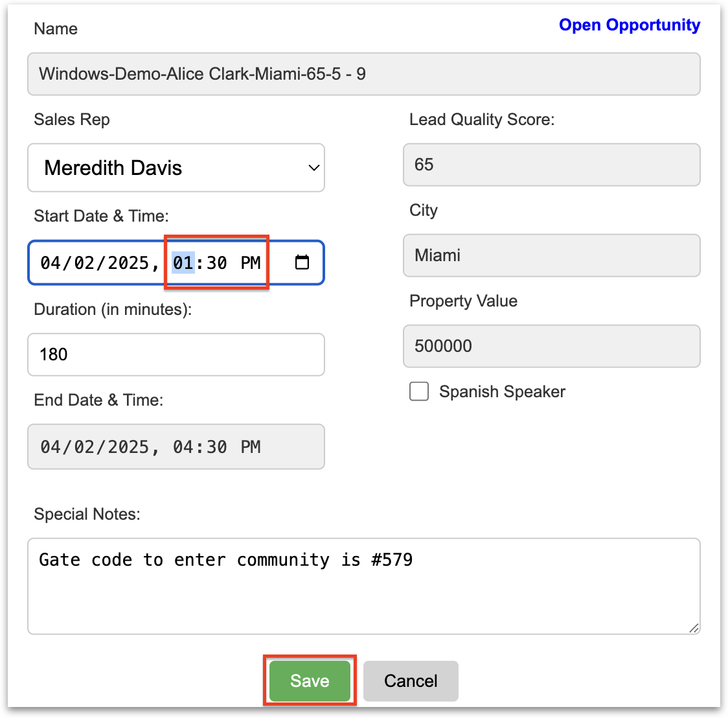Select the month segment in start date
The width and height of the screenshot is (728, 718).
50,263
